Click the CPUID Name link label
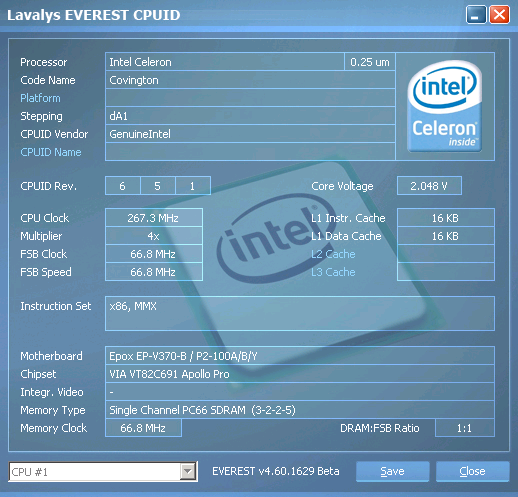The width and height of the screenshot is (518, 497). pyautogui.click(x=51, y=152)
